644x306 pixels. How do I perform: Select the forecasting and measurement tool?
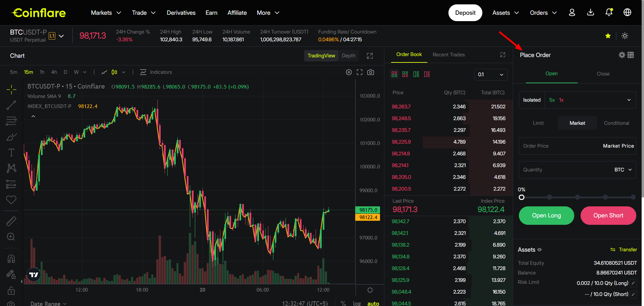point(11,184)
